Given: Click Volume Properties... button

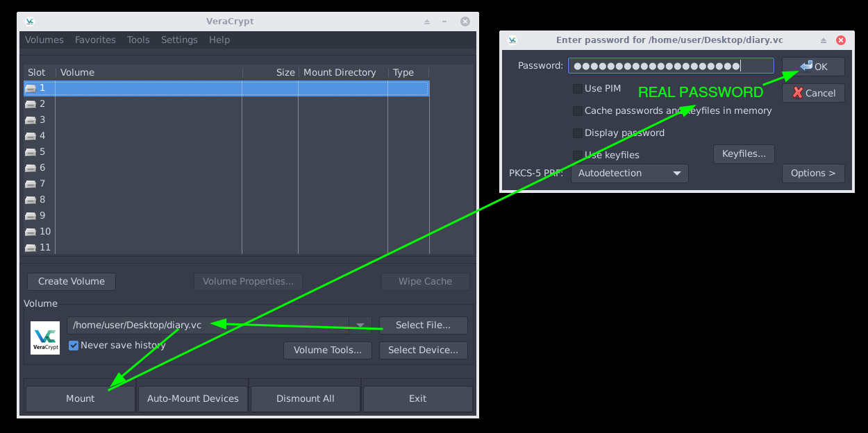Looking at the screenshot, I should coord(248,282).
